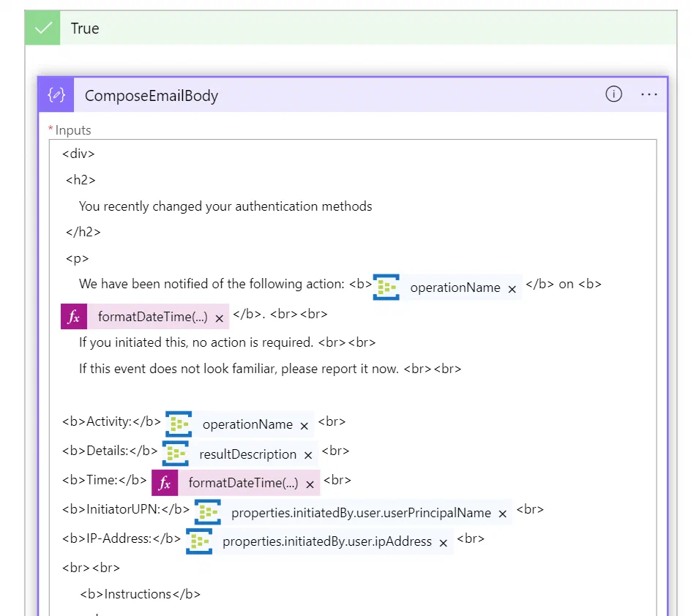Collapse the True condition branch header

(x=351, y=28)
